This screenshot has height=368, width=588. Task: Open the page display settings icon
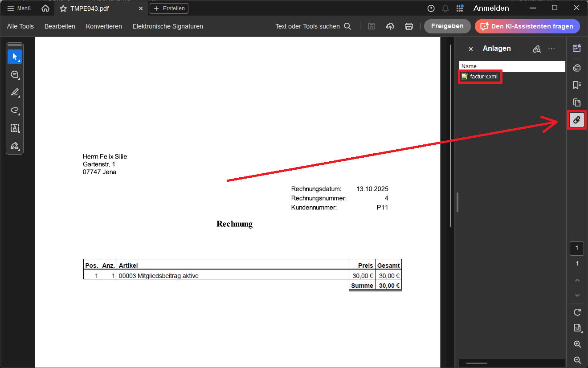577,328
